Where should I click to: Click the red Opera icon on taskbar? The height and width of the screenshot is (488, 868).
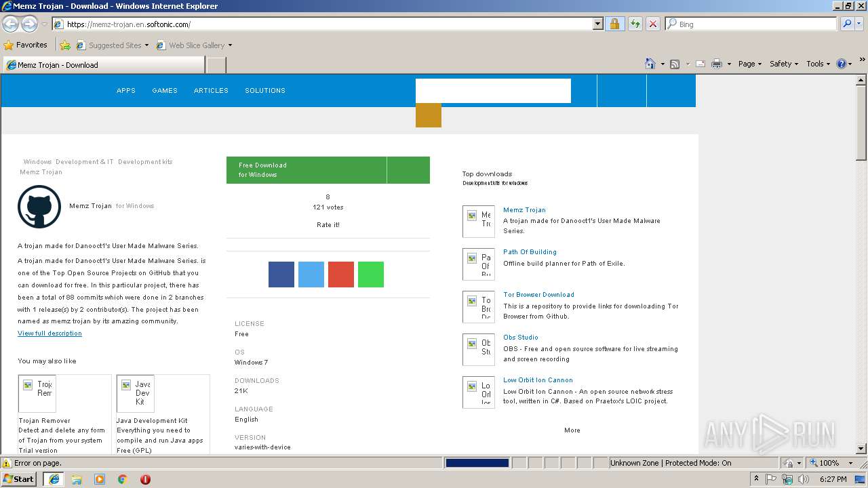pyautogui.click(x=145, y=479)
